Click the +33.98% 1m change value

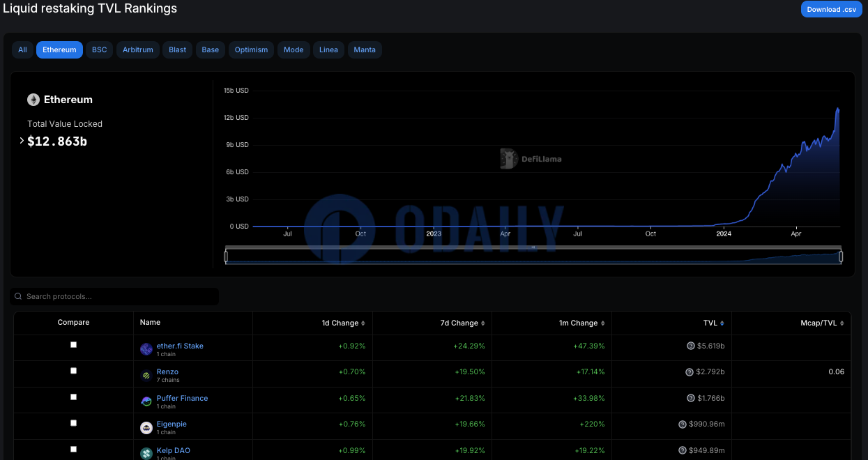pyautogui.click(x=589, y=399)
